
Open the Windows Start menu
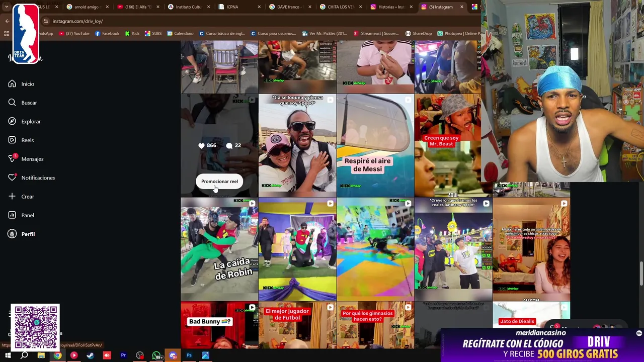click(8, 355)
